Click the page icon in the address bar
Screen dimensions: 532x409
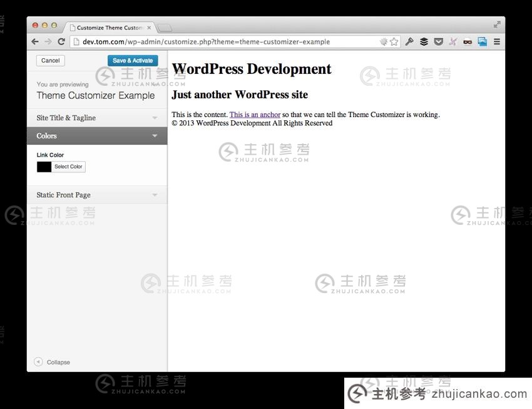pos(76,42)
